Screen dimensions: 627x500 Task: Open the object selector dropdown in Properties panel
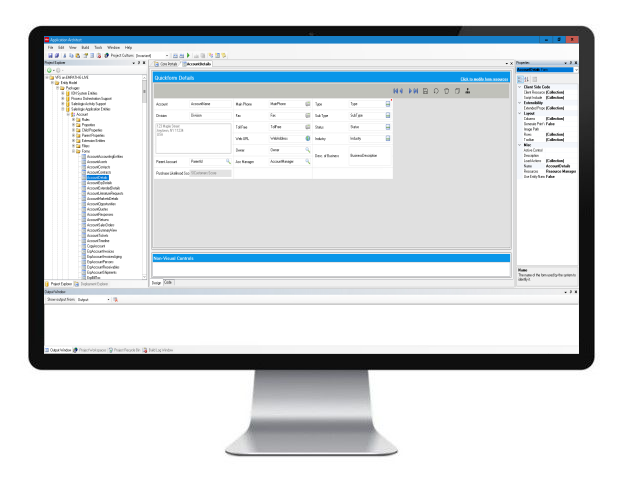[x=576, y=70]
